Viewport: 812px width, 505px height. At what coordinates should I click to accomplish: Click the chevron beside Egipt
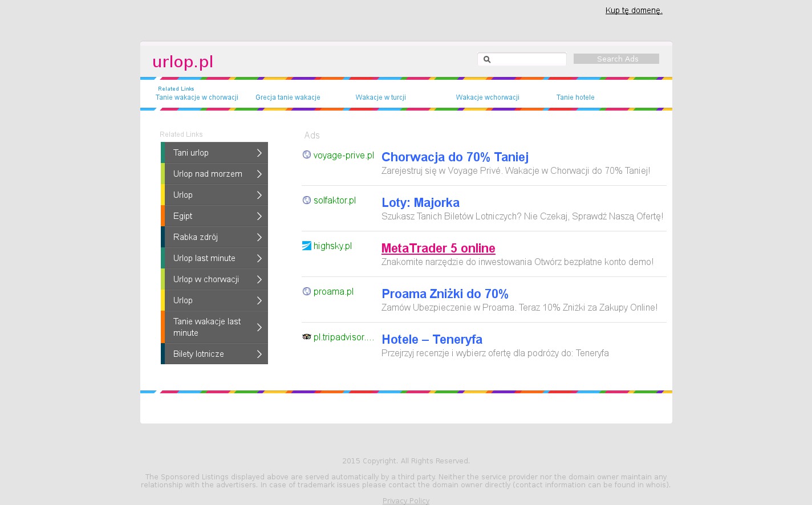point(259,216)
